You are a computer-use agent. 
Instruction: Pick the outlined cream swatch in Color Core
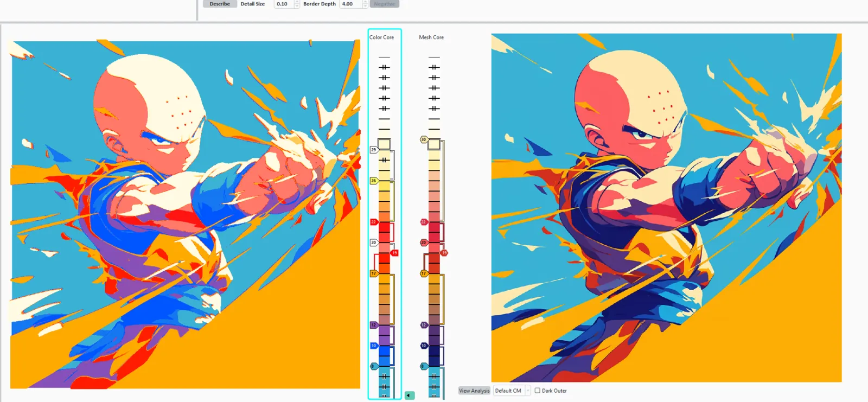coord(384,144)
